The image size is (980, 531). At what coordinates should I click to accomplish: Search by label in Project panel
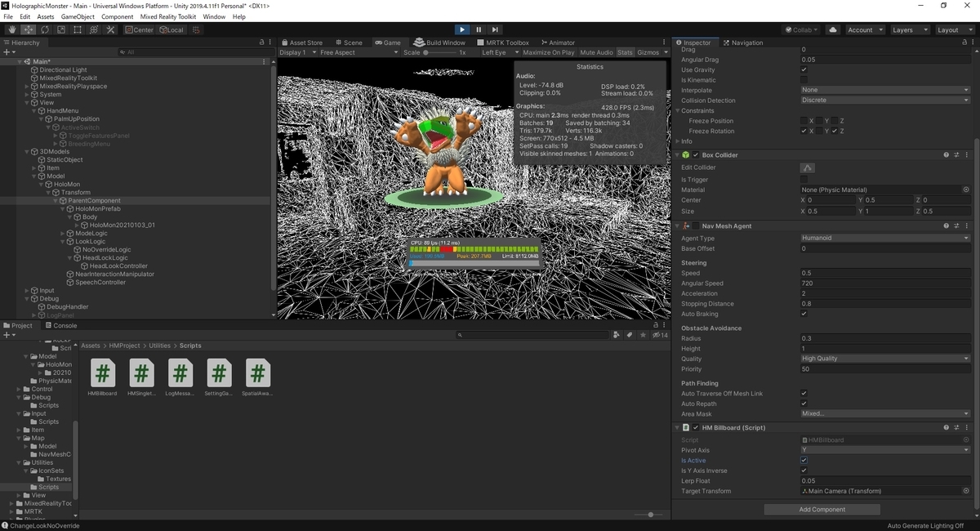click(630, 335)
